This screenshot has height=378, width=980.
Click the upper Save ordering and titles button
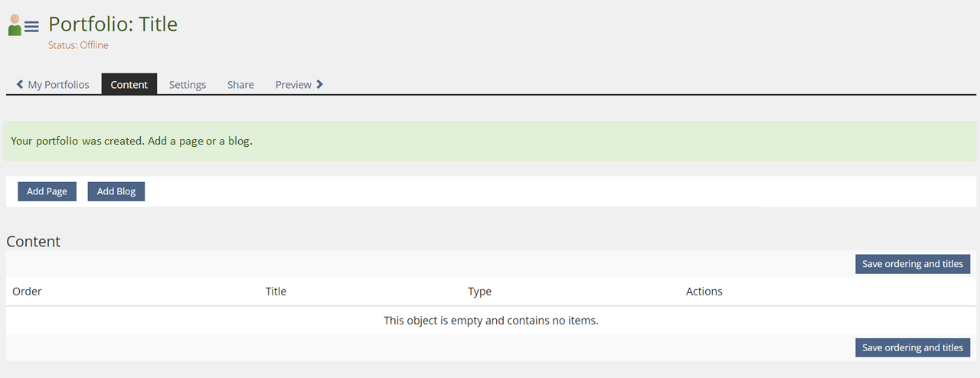[x=913, y=264]
